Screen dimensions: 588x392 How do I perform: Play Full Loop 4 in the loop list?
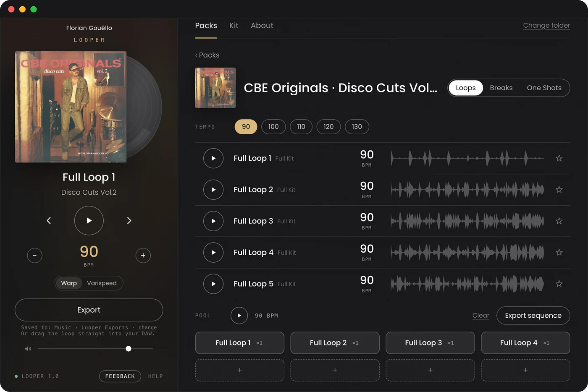tap(213, 253)
